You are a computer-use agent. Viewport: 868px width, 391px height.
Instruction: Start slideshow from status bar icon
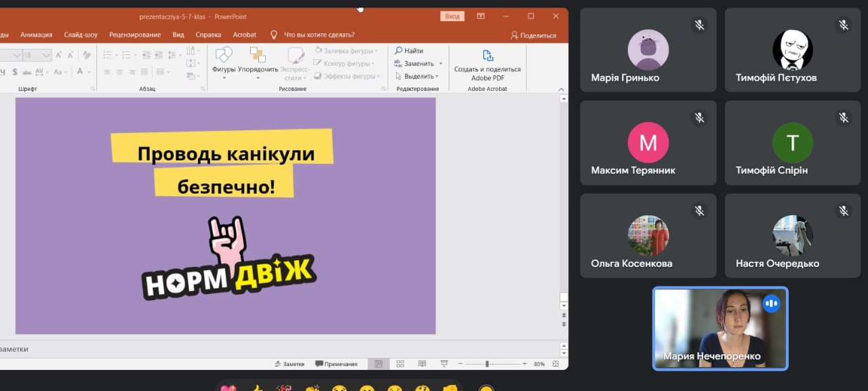pos(444,364)
